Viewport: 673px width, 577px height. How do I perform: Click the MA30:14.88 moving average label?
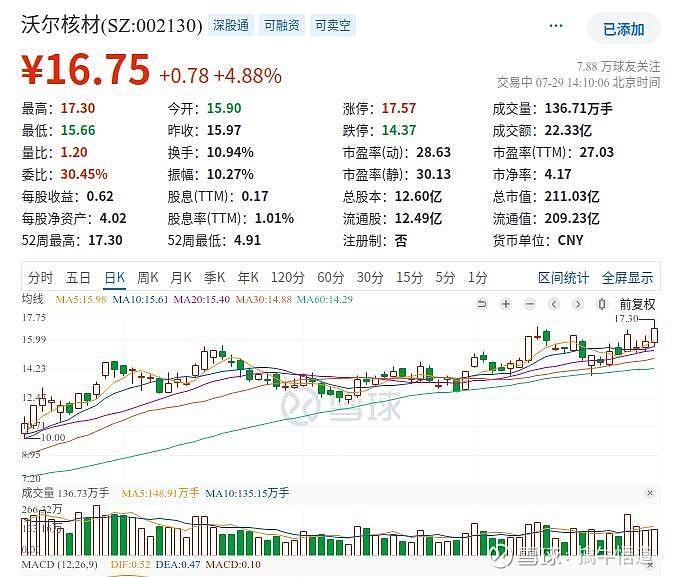point(264,299)
